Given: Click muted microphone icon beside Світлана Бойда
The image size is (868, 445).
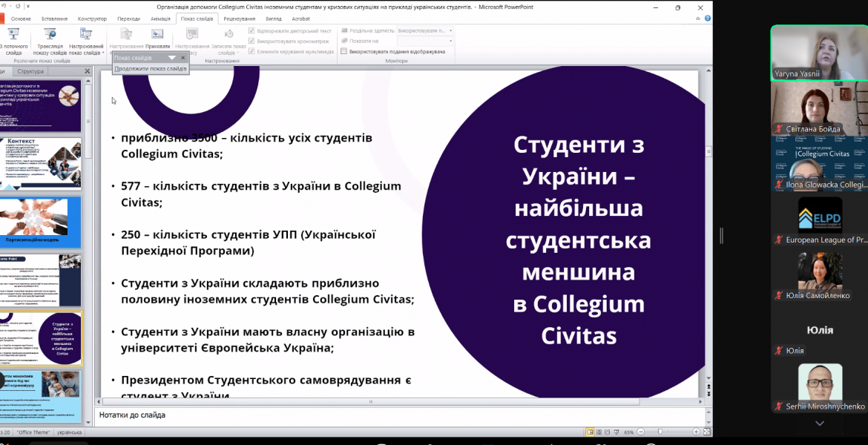Looking at the screenshot, I should tap(779, 129).
